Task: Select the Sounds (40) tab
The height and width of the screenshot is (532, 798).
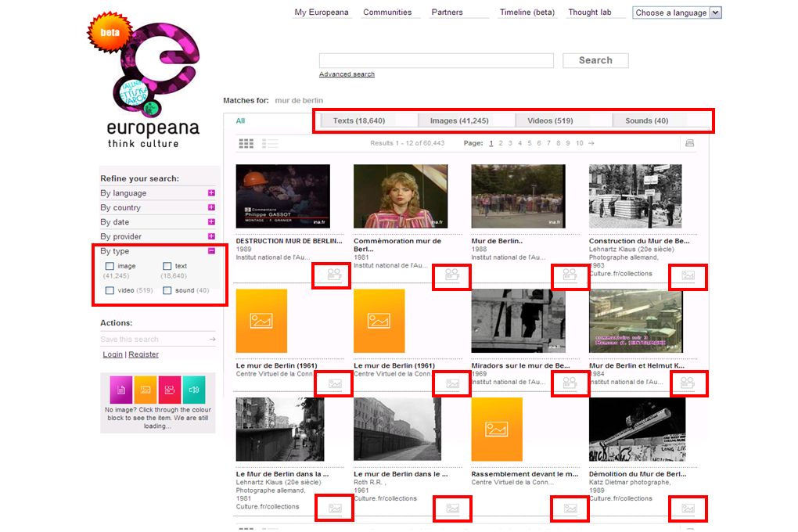Action: tap(647, 120)
